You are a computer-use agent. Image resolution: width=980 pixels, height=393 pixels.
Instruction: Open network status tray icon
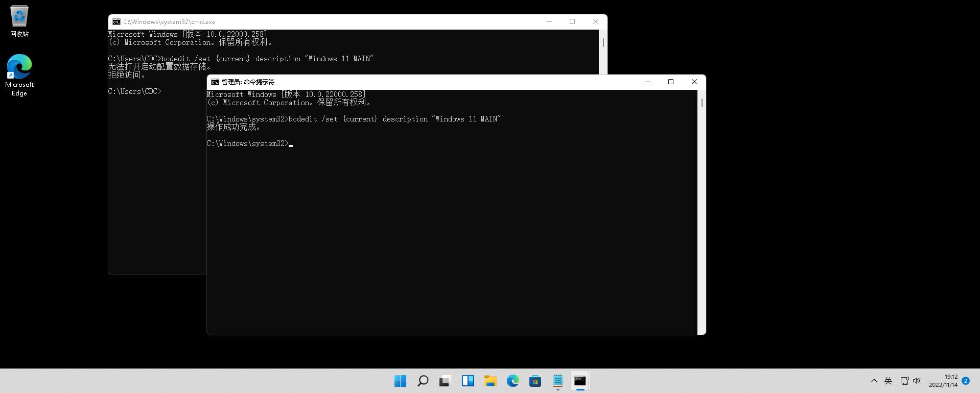coord(904,381)
